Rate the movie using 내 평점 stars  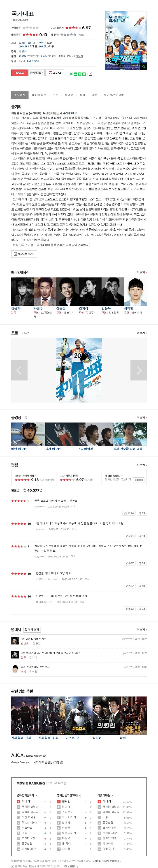coord(68,35)
